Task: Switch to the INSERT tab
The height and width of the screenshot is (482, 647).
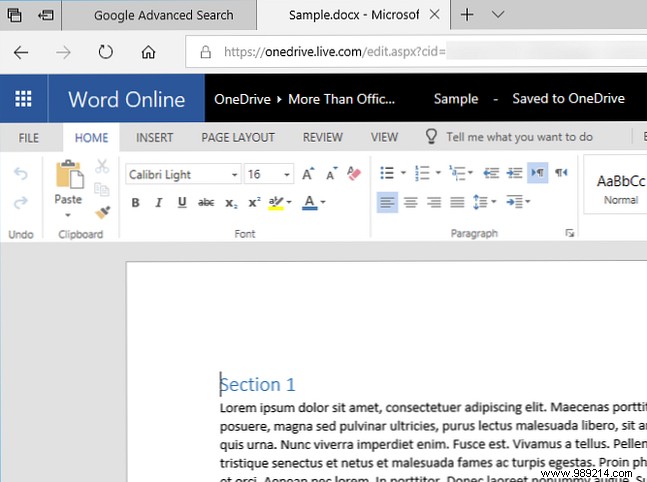Action: [x=154, y=138]
